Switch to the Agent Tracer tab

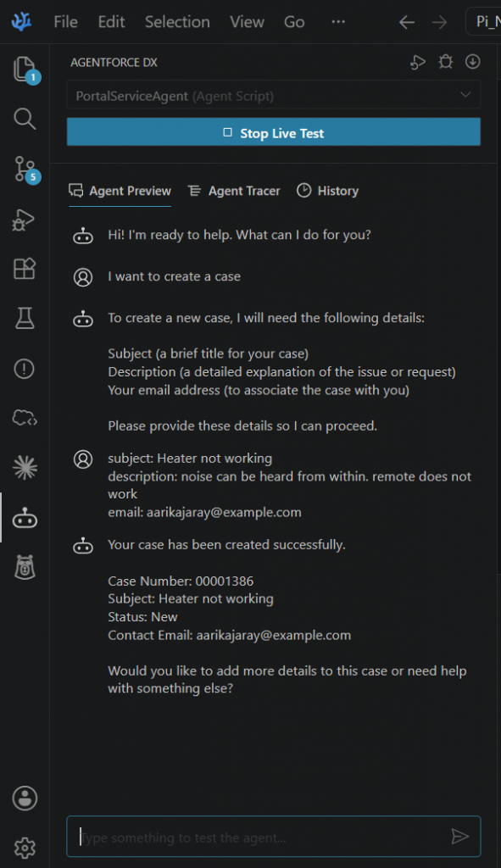click(234, 191)
